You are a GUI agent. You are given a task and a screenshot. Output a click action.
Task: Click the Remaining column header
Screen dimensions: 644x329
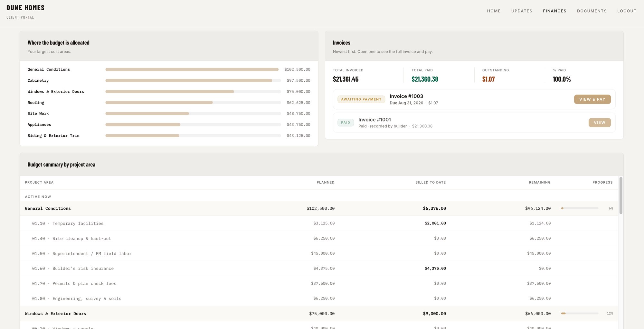(540, 182)
